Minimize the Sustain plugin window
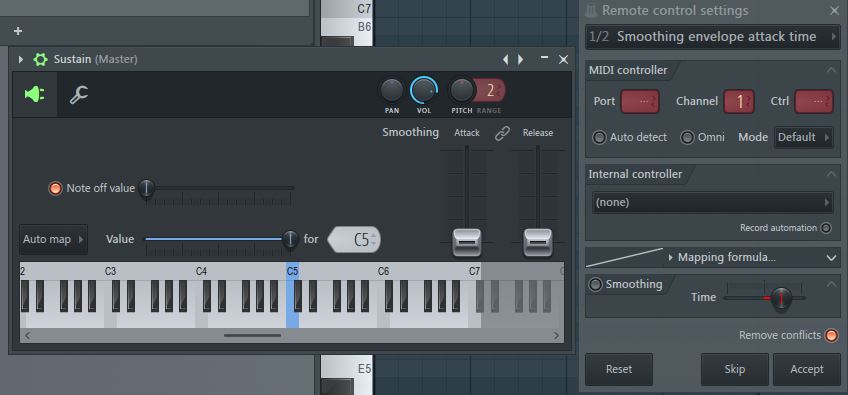 tap(545, 58)
